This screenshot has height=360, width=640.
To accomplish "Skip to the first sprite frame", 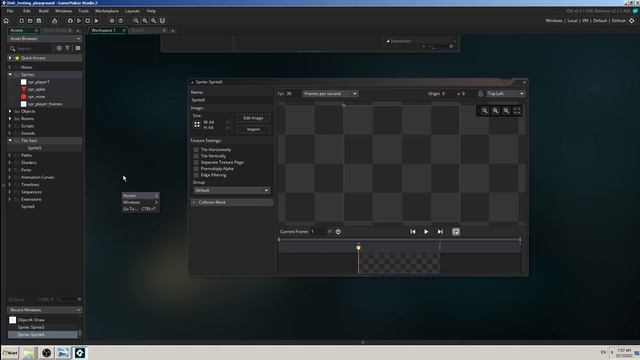I will coord(413,232).
